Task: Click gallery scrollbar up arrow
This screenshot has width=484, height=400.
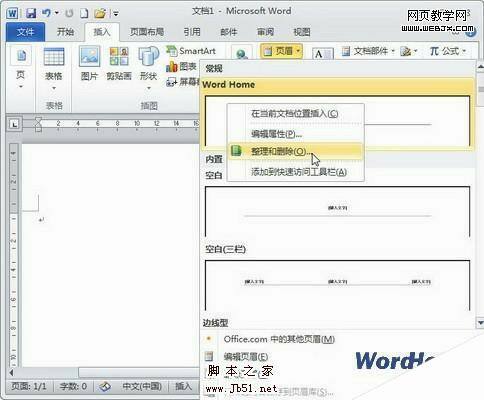Action: [x=480, y=67]
